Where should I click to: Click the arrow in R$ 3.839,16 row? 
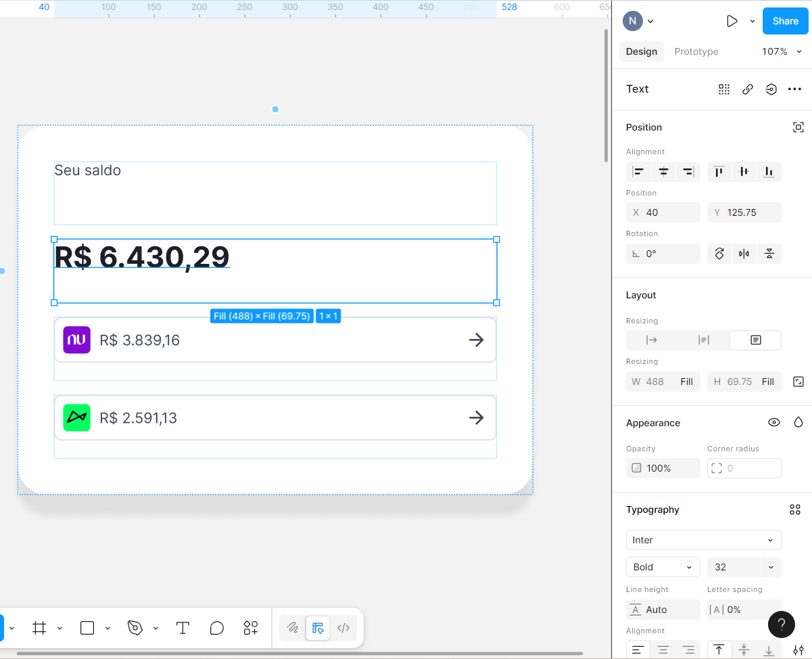tap(477, 340)
